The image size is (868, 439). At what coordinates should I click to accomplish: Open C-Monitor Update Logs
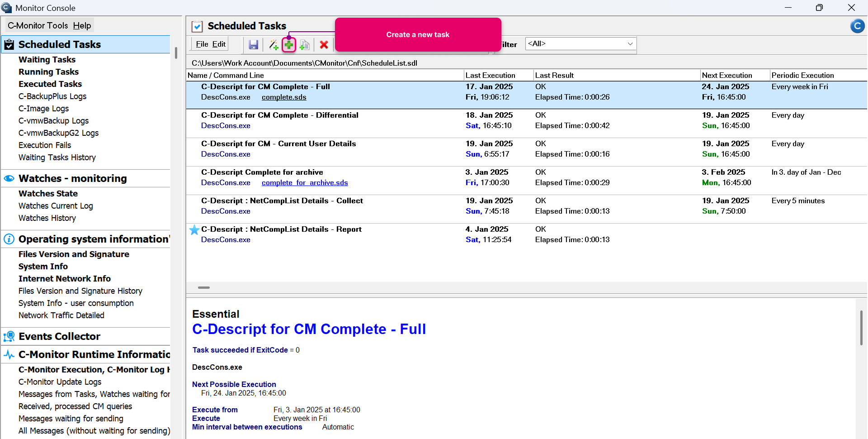click(x=60, y=382)
